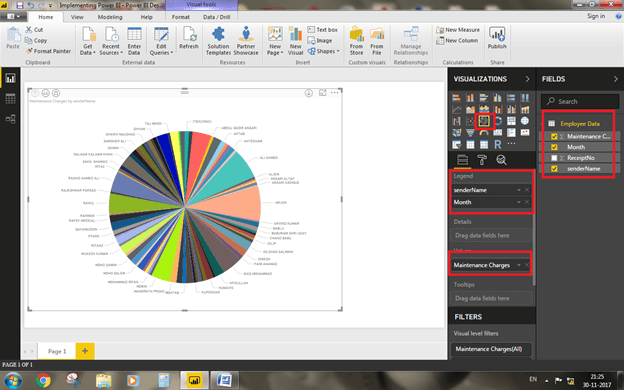
Task: Select the KPI visualization
Action: (x=525, y=133)
